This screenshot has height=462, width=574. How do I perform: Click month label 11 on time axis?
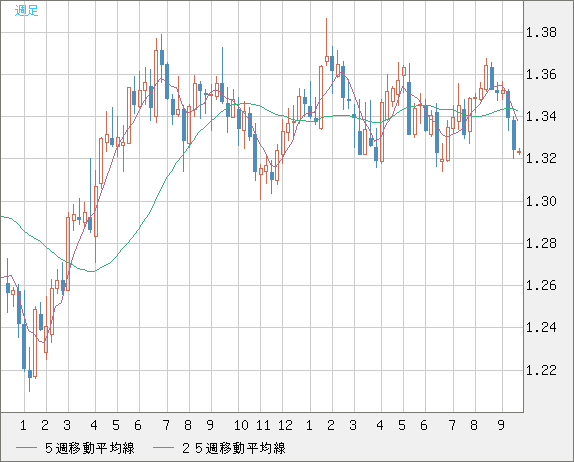[x=263, y=425]
